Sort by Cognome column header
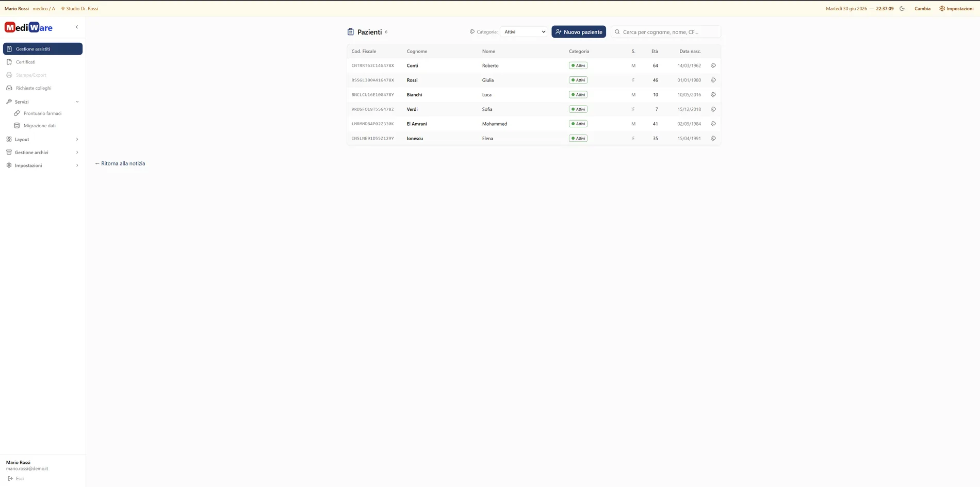The width and height of the screenshot is (980, 487). pos(417,52)
